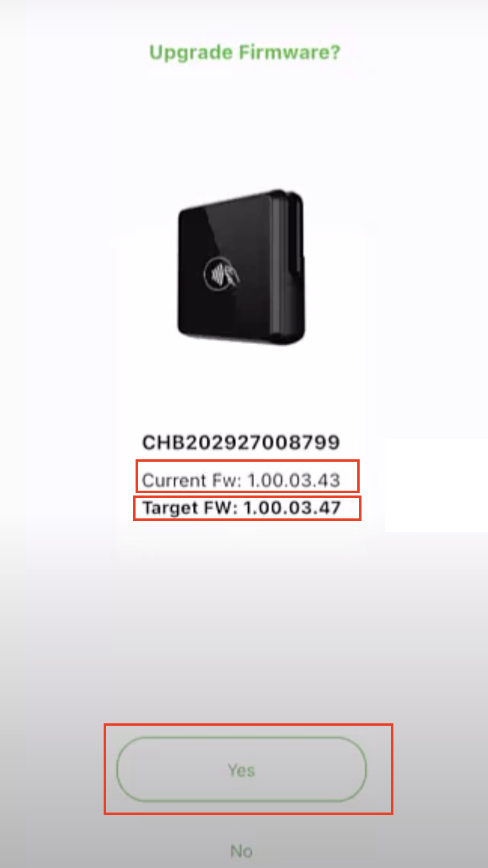Viewport: 488px width, 868px height.
Task: Click the Target FW: 1.00.03.47 line
Action: tap(242, 508)
